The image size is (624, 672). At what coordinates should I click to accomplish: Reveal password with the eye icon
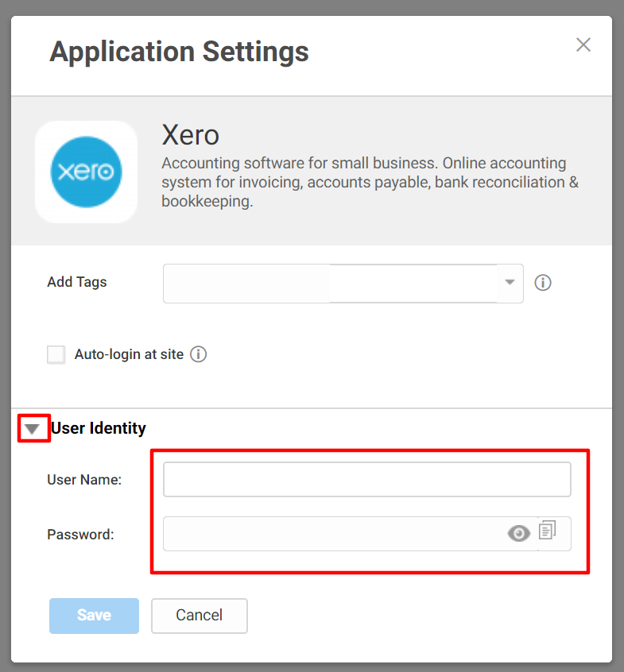(519, 534)
